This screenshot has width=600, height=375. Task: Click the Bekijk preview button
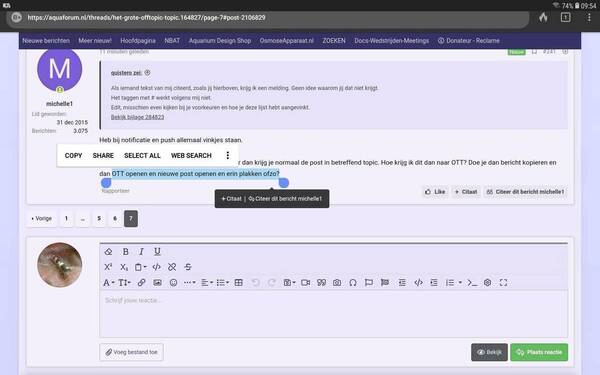pyautogui.click(x=489, y=352)
